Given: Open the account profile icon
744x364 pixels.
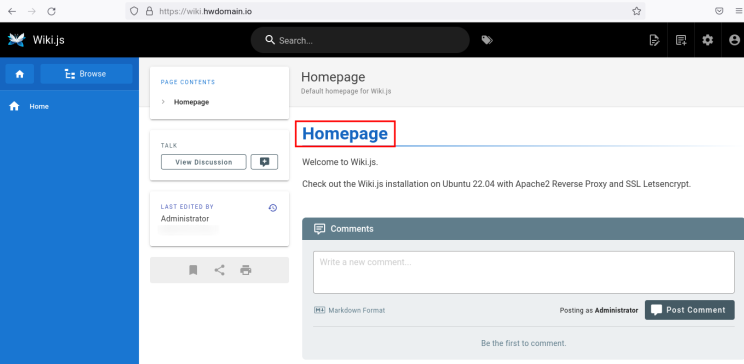Looking at the screenshot, I should coord(734,40).
